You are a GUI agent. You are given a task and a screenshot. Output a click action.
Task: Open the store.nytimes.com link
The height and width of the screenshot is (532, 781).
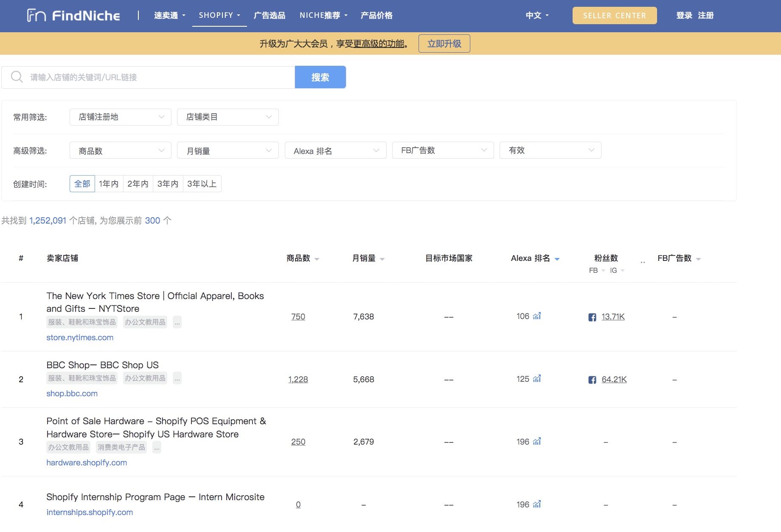[80, 337]
